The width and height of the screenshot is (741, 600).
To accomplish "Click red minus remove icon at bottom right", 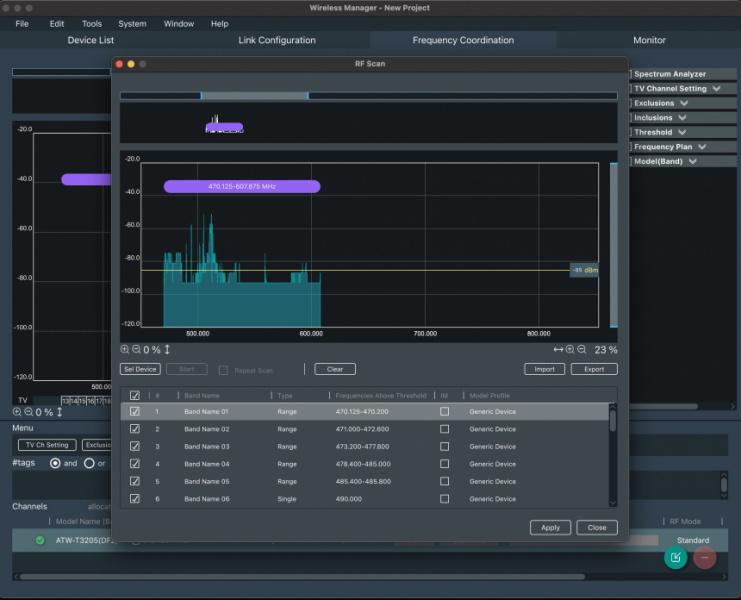I will [705, 557].
